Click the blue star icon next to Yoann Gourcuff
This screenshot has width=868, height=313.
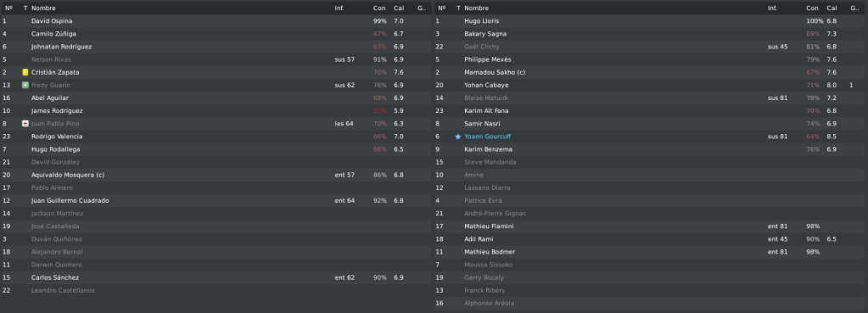458,137
